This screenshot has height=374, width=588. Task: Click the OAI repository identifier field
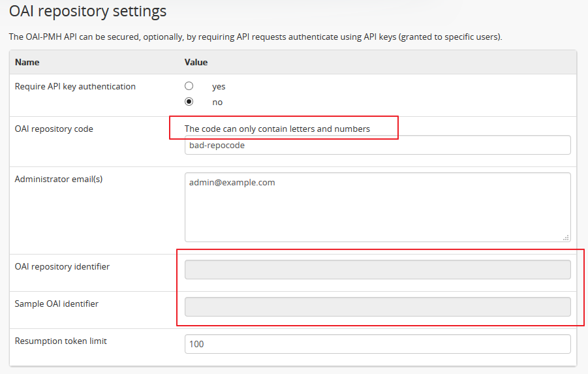coord(377,270)
